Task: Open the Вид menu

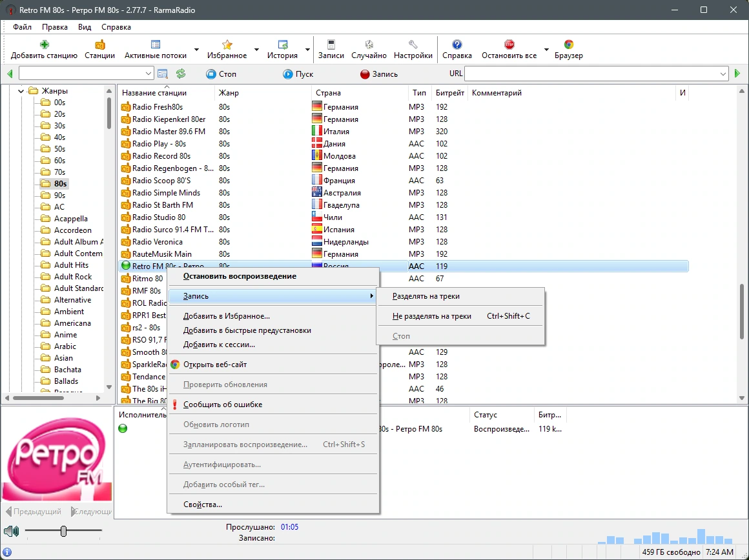Action: click(85, 26)
